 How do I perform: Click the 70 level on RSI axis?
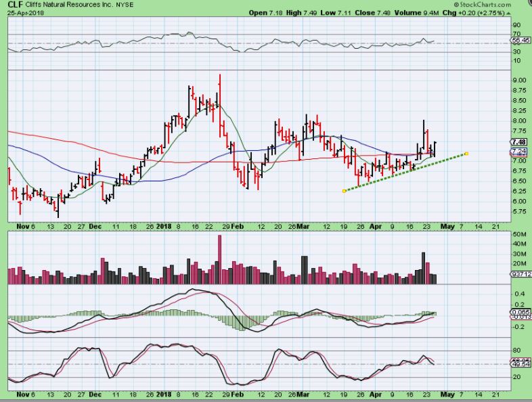tap(516, 34)
